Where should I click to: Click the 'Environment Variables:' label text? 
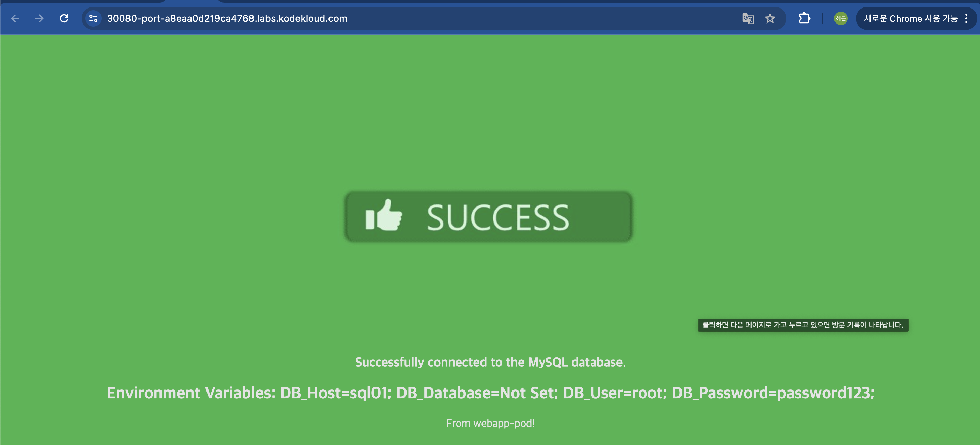click(191, 393)
